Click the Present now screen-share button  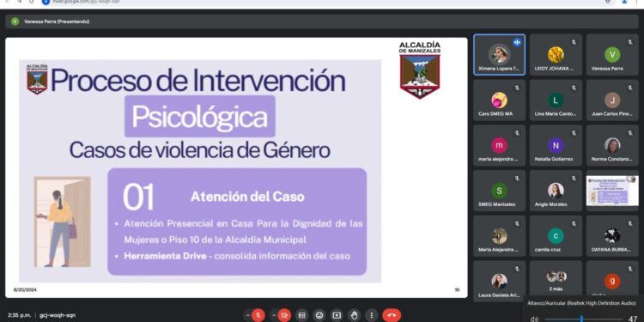[337, 315]
